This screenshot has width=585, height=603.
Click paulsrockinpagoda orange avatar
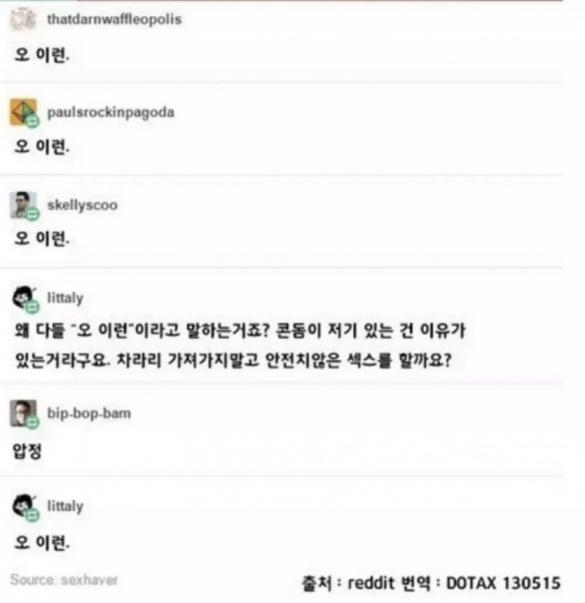click(23, 112)
